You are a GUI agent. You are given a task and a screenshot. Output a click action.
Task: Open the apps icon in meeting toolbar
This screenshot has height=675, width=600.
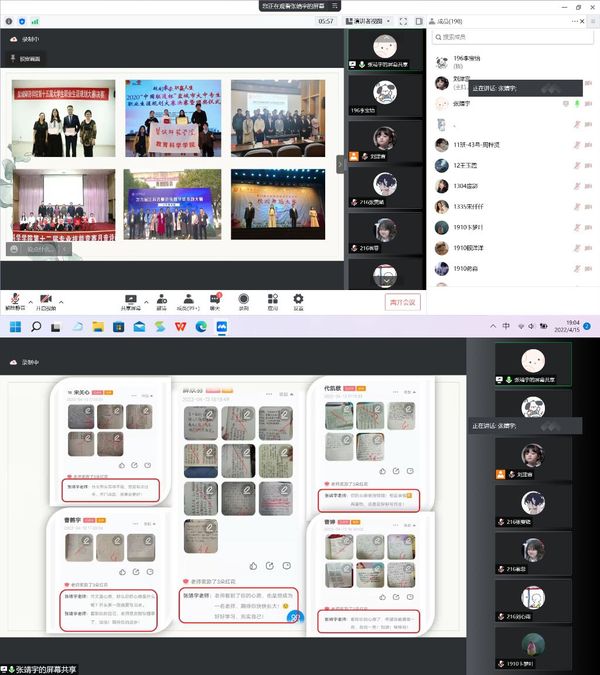[270, 299]
